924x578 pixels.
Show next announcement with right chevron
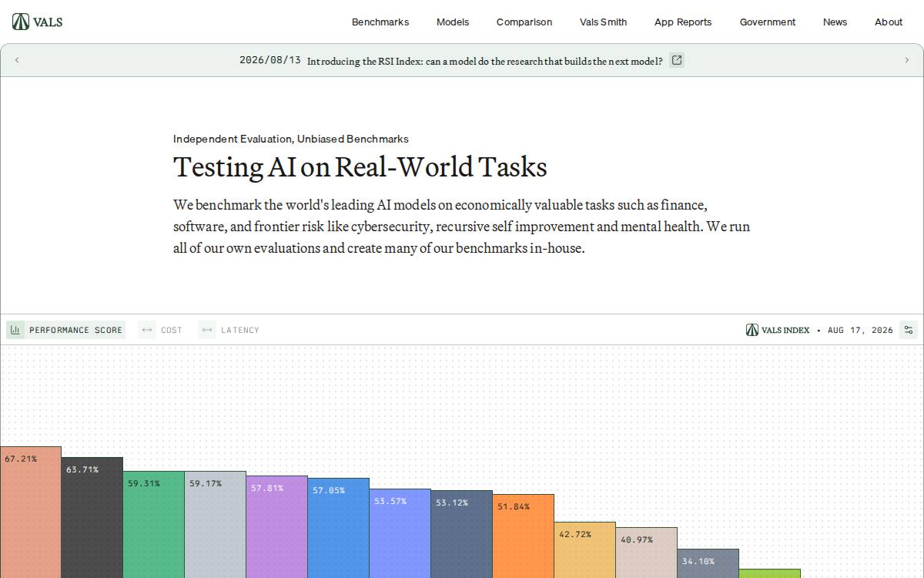[x=906, y=60]
